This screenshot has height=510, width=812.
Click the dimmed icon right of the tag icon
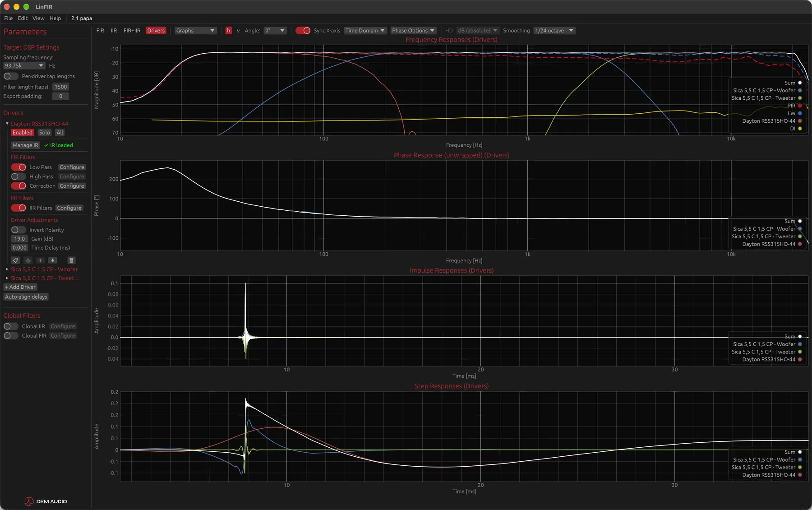point(28,260)
